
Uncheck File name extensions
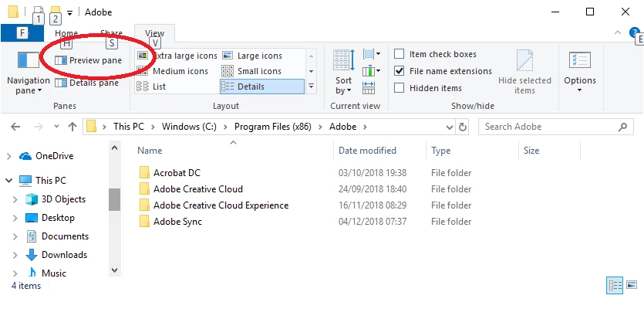pyautogui.click(x=400, y=71)
